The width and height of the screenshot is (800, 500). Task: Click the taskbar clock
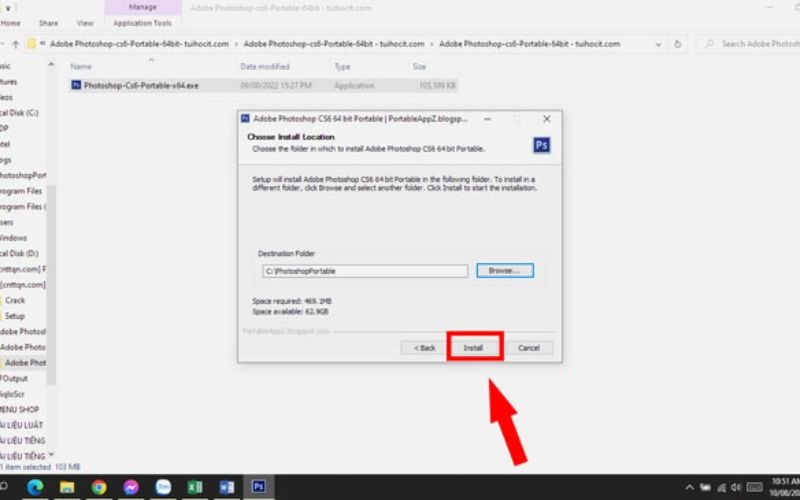785,487
